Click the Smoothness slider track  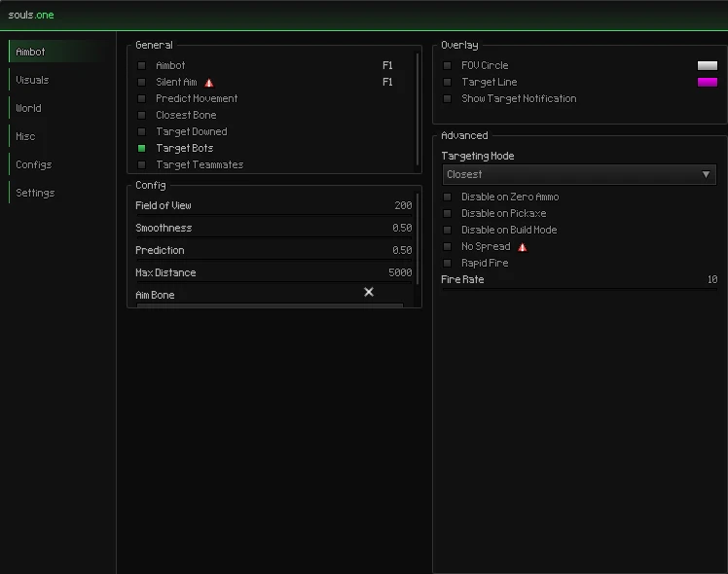tap(273, 237)
